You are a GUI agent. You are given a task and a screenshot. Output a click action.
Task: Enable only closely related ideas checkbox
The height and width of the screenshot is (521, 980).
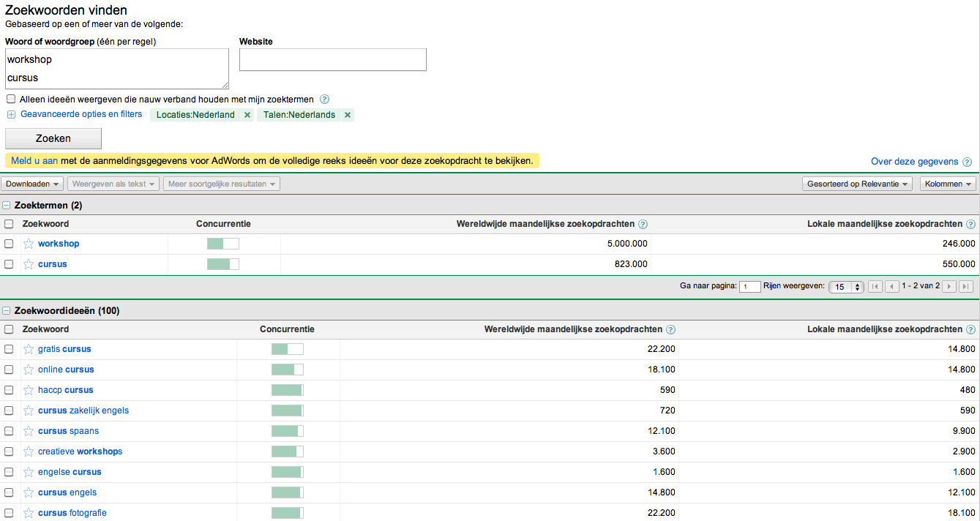11,99
